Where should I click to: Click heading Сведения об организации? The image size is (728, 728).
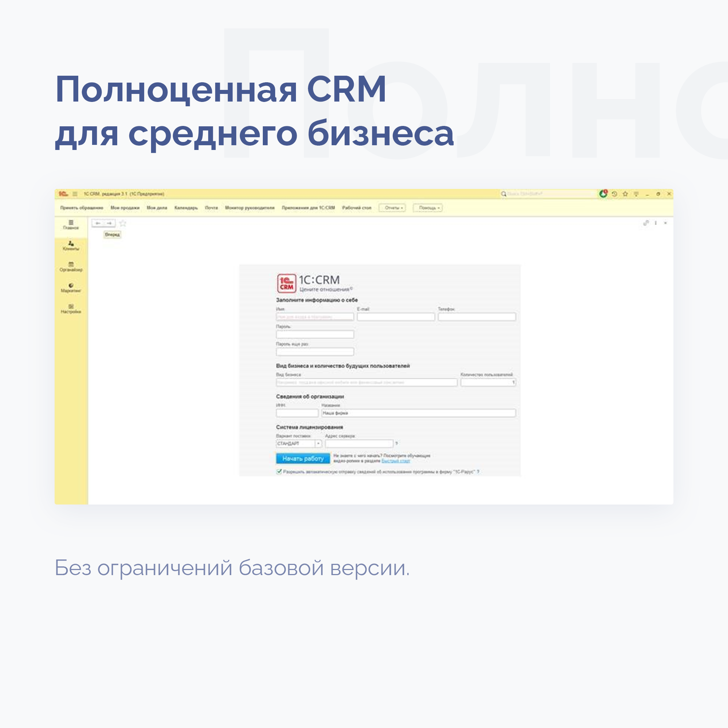coord(310,396)
